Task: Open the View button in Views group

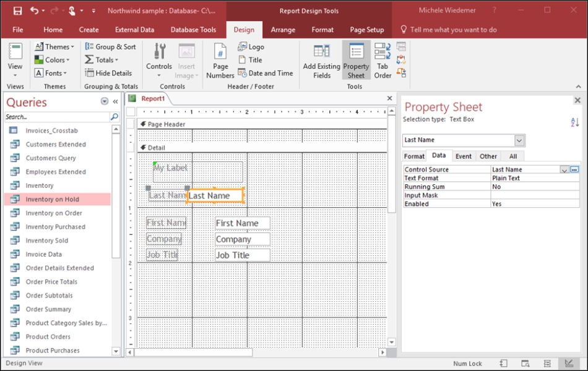Action: click(15, 60)
